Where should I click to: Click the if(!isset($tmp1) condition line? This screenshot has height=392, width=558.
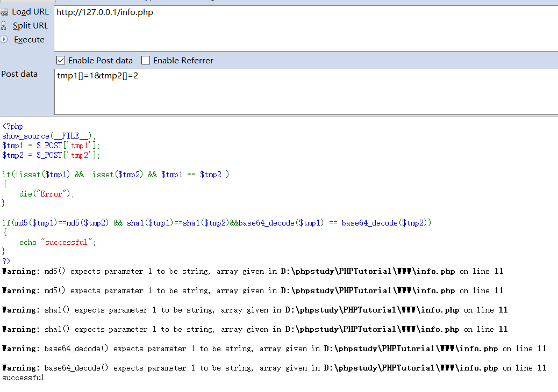point(116,175)
